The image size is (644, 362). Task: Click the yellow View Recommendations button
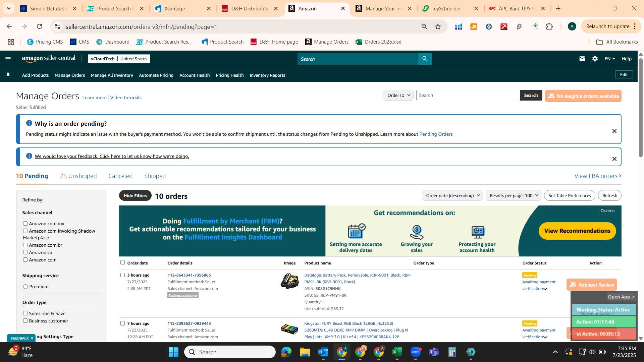tap(577, 231)
